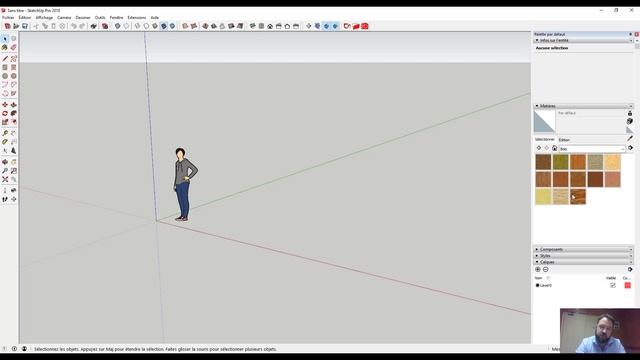Switch to materials Édition tab
640x360 pixels.
(x=564, y=140)
